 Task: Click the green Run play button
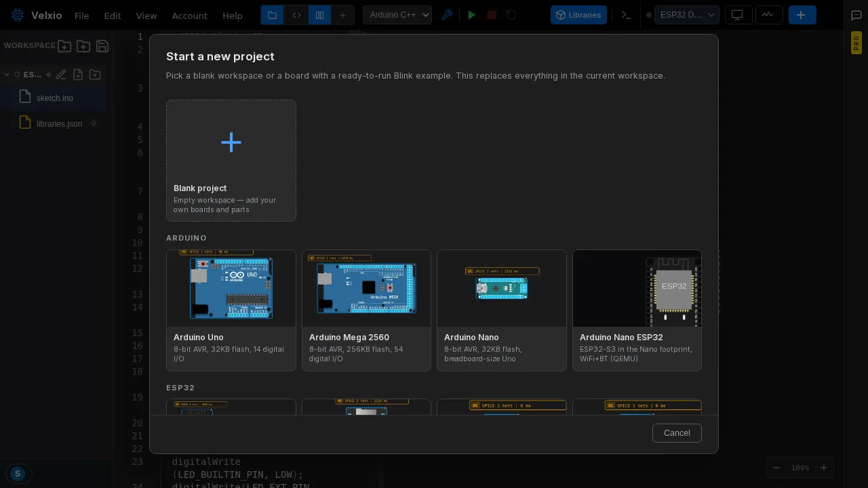coord(472,15)
